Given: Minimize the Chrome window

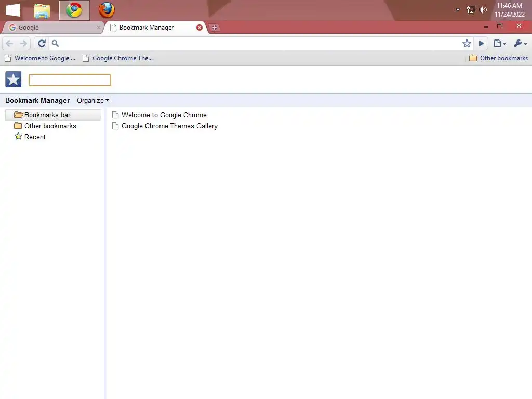Looking at the screenshot, I should pos(486,26).
